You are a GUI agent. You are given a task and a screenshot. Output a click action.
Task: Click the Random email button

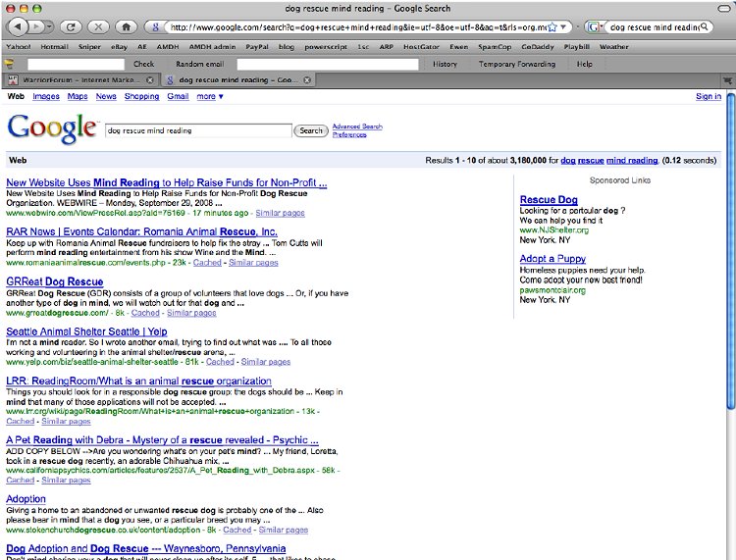click(x=200, y=64)
